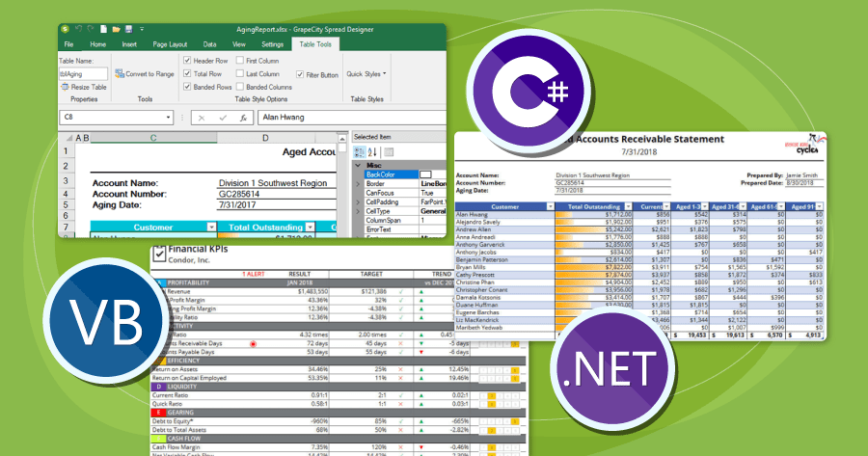
Task: Click the Property Pages icon in property grid
Action: 389,152
